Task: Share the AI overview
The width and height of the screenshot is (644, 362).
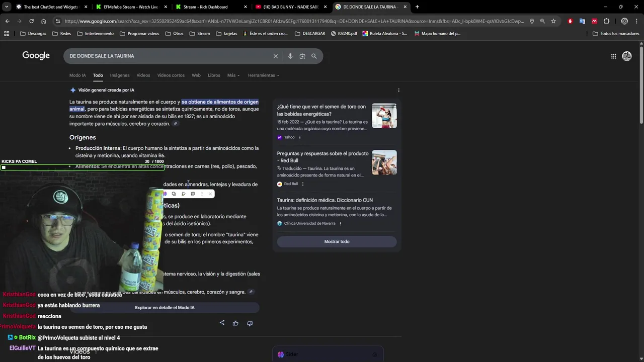Action: click(x=222, y=323)
